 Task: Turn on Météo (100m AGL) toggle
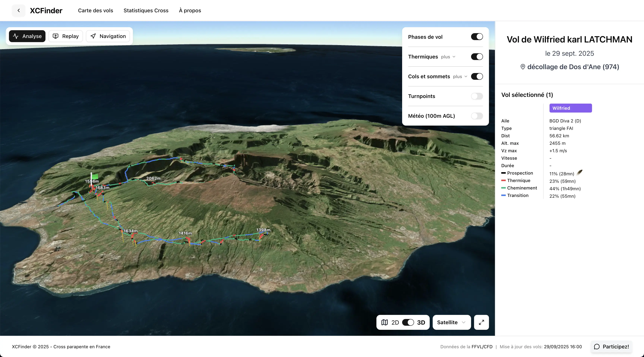coord(477,116)
